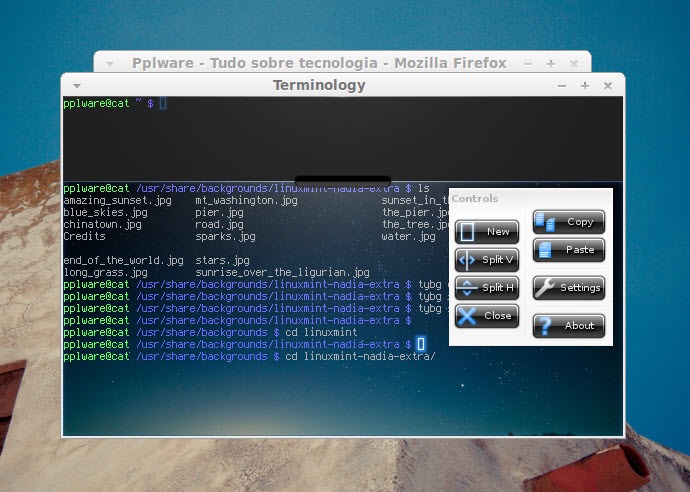690x492 pixels.
Task: Close the terminal pane via Close button
Action: click(487, 316)
